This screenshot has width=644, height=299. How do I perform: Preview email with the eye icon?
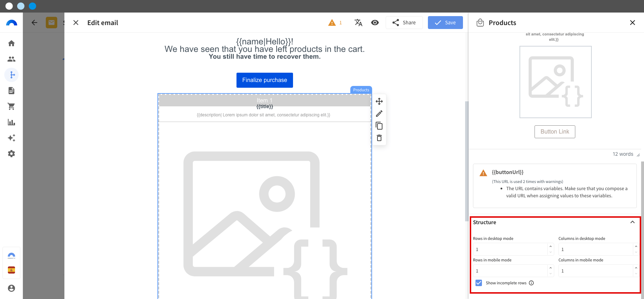pyautogui.click(x=375, y=23)
